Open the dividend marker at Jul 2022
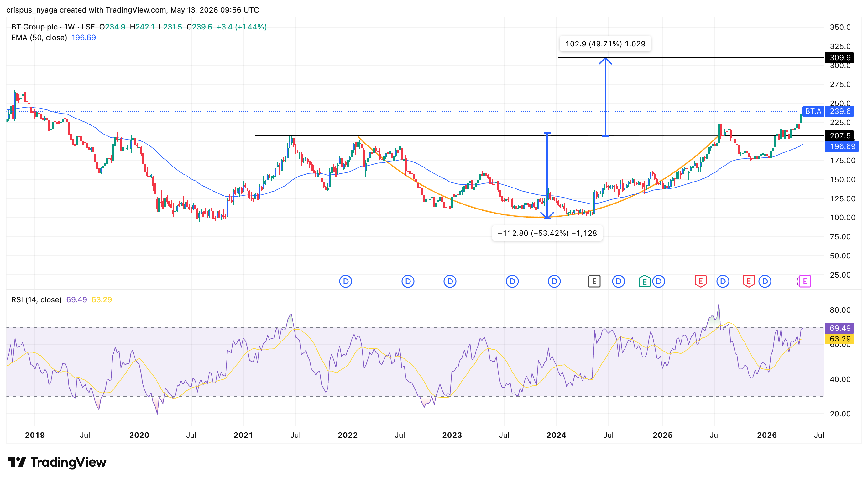Viewport: 868px width, 481px height. tap(408, 281)
